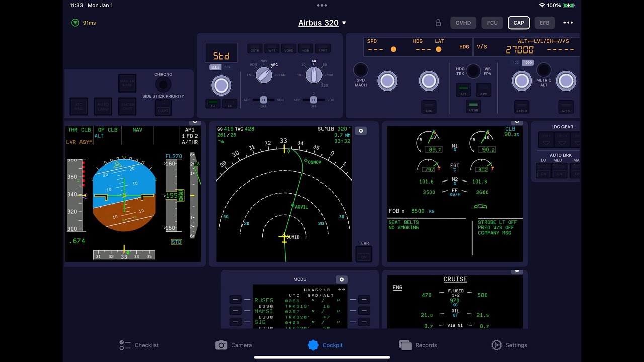Switch to the FCU panel tab
This screenshot has height=362, width=644.
492,23
